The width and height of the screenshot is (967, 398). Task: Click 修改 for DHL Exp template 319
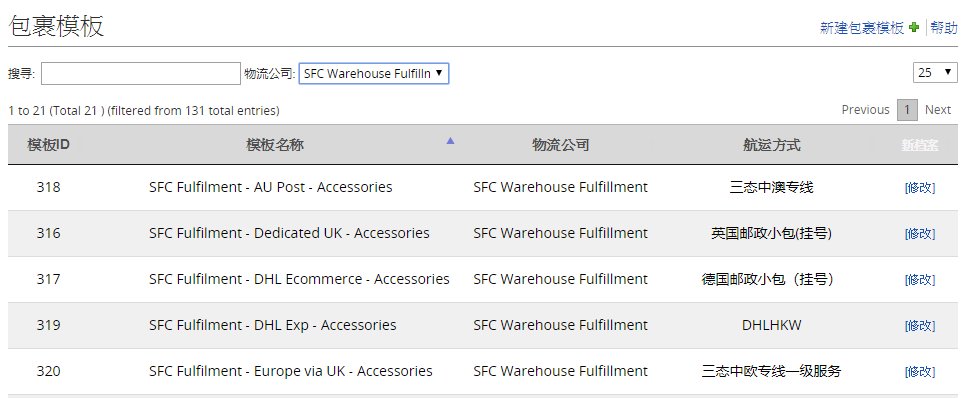[920, 326]
